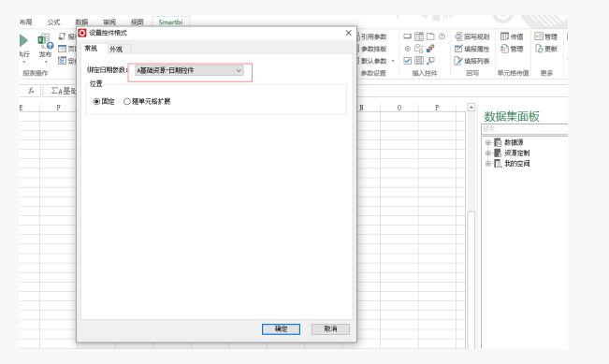Select the 随单元格扩展 radio button
The image size is (609, 364).
click(x=126, y=102)
